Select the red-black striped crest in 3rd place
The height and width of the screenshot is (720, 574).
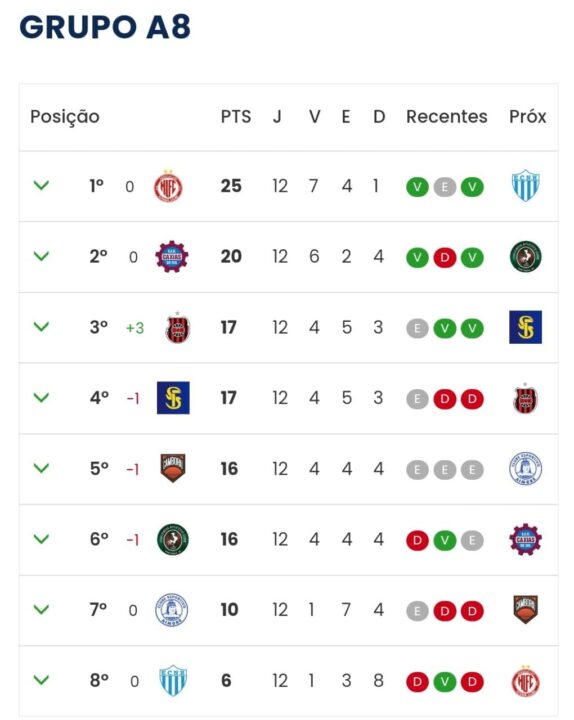(177, 327)
